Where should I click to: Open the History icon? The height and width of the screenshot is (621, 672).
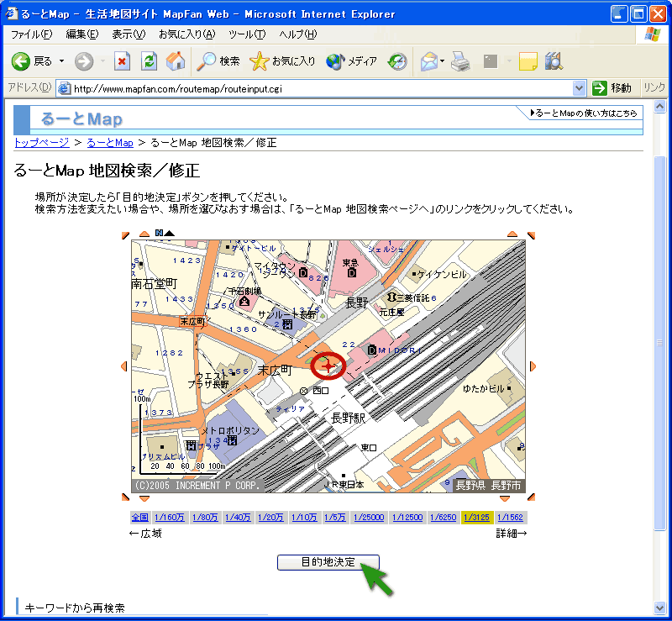397,61
